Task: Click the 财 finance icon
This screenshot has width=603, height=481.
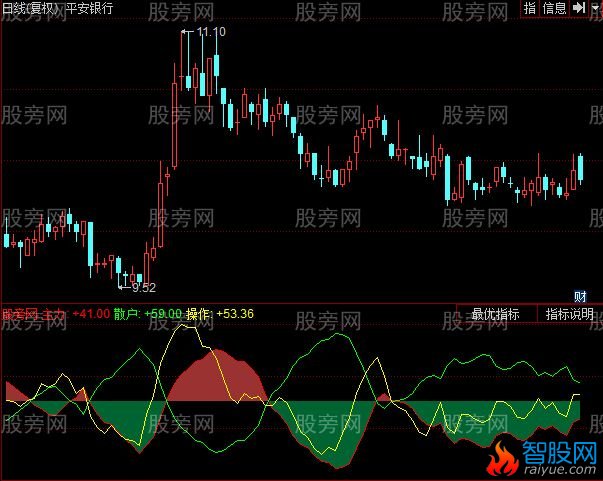Action: tap(580, 296)
